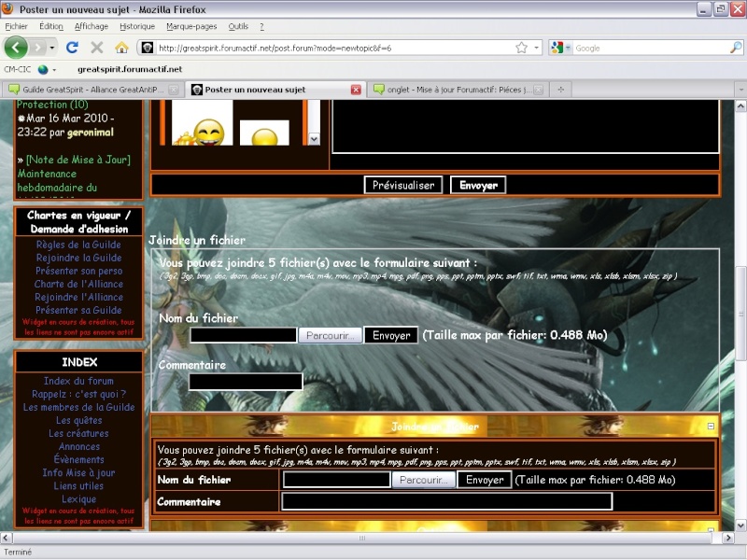Open the address bar URL history dropdown
Screen dimensions: 747x560
point(536,48)
